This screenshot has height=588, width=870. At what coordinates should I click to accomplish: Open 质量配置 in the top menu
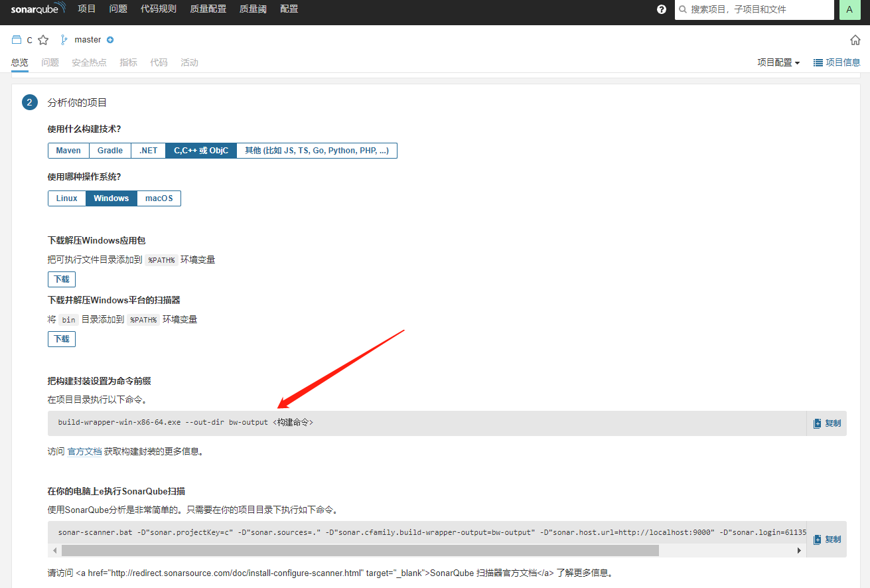(x=208, y=9)
